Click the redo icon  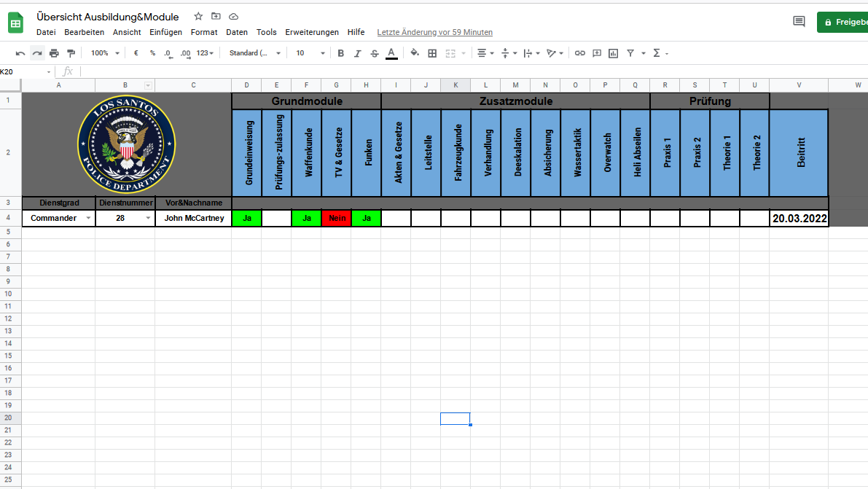click(37, 53)
